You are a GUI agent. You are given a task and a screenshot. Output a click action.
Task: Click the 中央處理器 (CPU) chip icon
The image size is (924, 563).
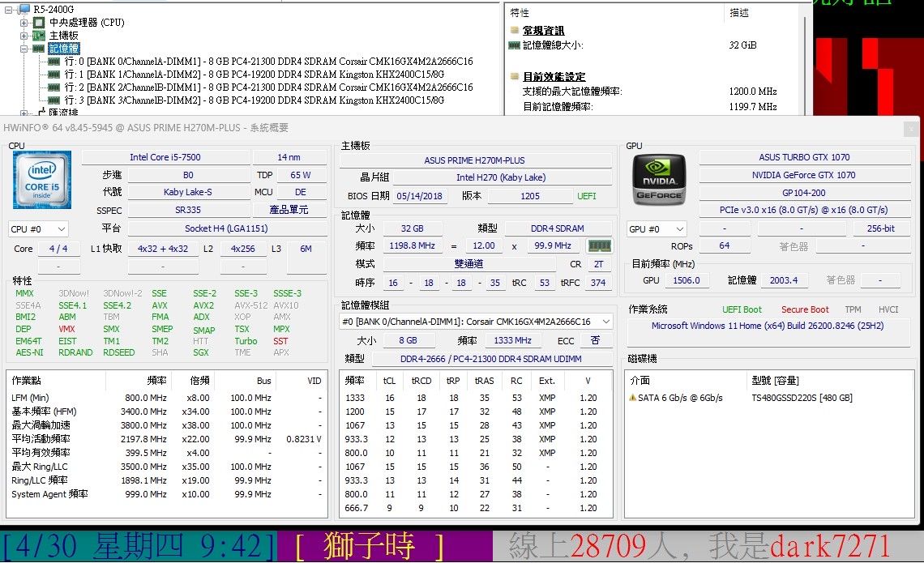[39, 23]
